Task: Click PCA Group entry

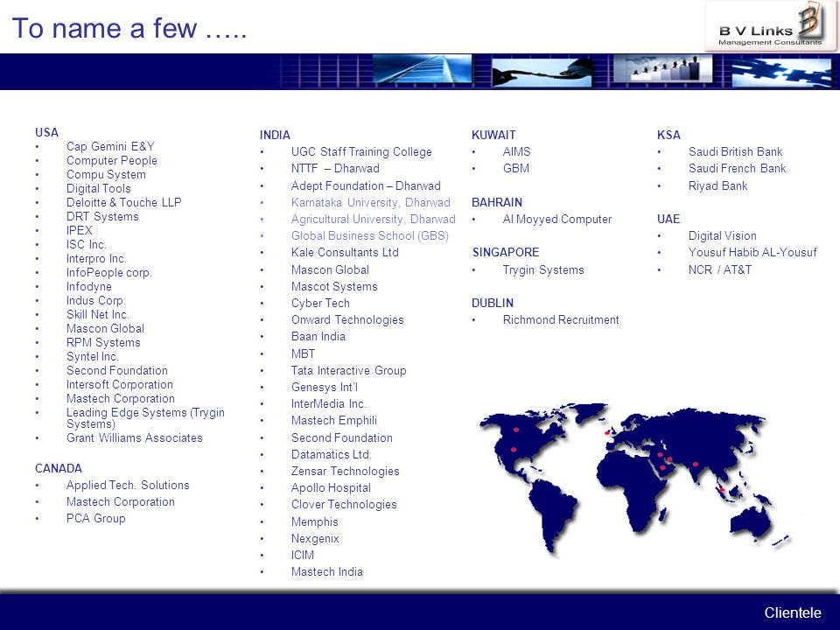Action: coord(96,519)
